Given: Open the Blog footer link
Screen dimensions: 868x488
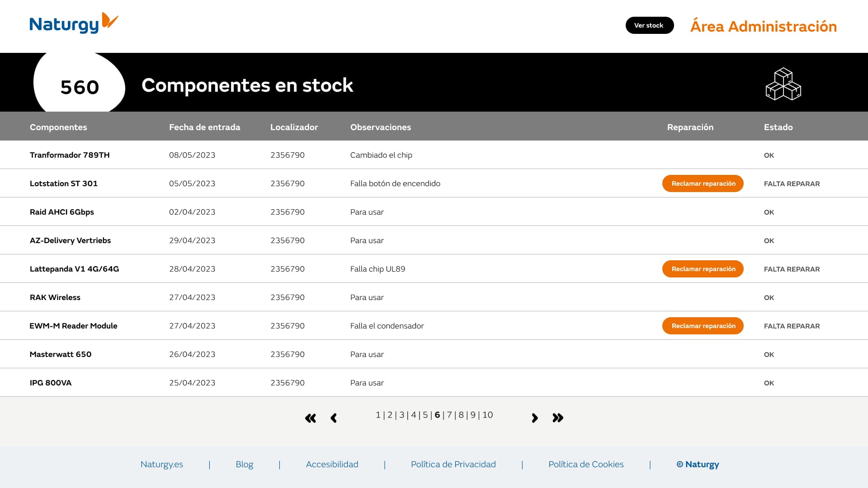Looking at the screenshot, I should point(245,465).
